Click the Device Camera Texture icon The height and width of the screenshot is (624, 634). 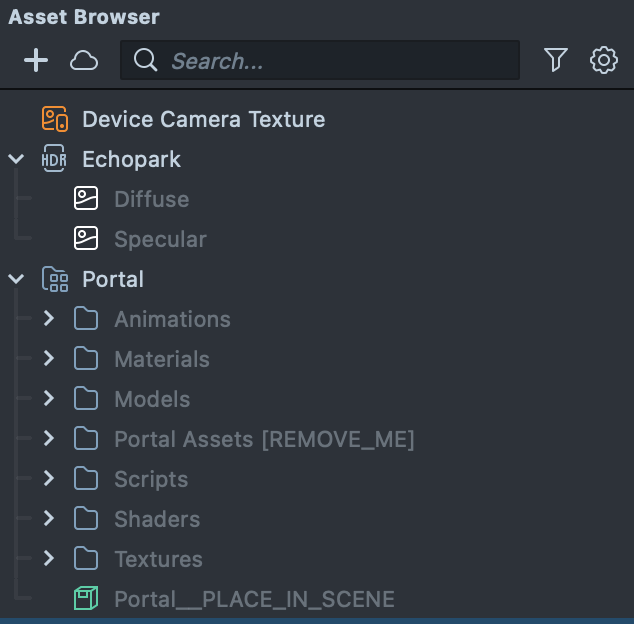tap(55, 119)
